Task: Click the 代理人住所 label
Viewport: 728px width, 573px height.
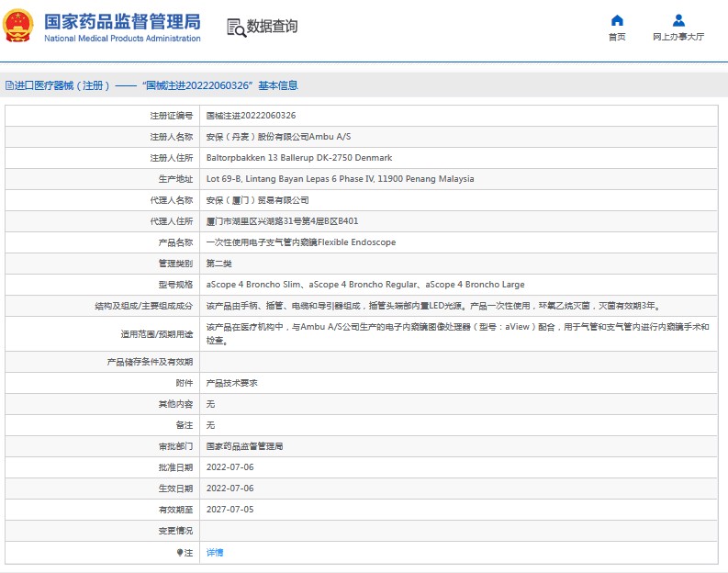Action: pos(172,221)
